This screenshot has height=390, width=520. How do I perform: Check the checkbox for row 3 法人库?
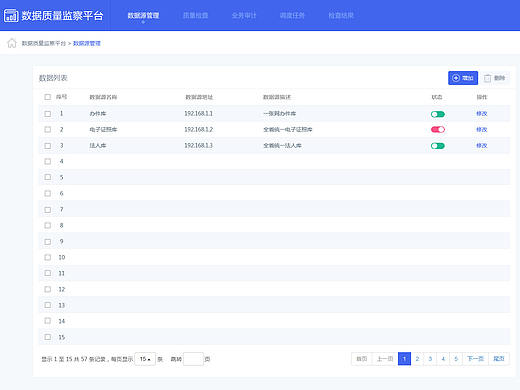(48, 146)
